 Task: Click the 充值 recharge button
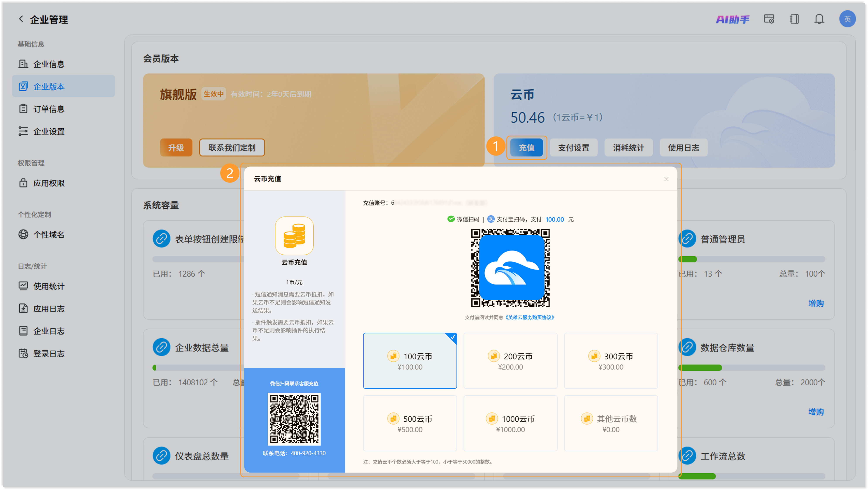(526, 148)
